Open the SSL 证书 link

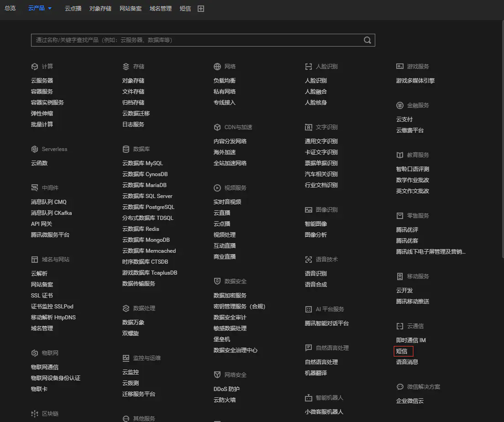pos(42,296)
